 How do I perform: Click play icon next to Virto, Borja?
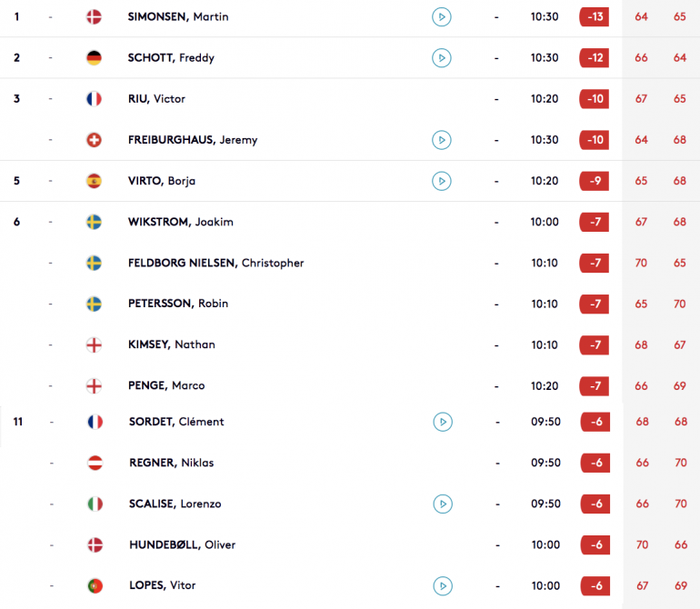[x=442, y=181]
